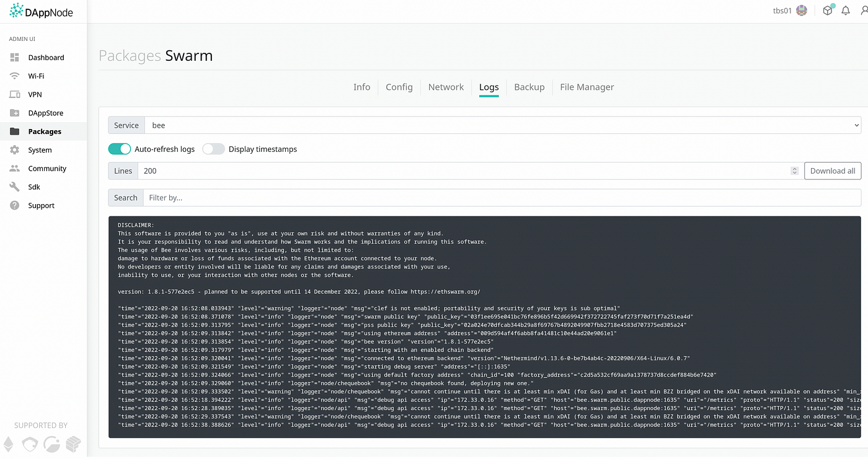
Task: Click the 'no chequebook found' log line
Action: coord(325,383)
